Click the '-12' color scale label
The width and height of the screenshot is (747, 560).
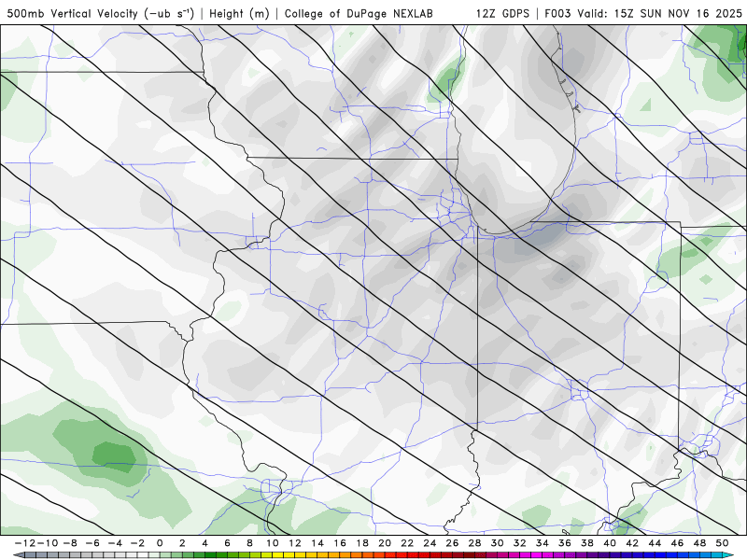coord(24,543)
